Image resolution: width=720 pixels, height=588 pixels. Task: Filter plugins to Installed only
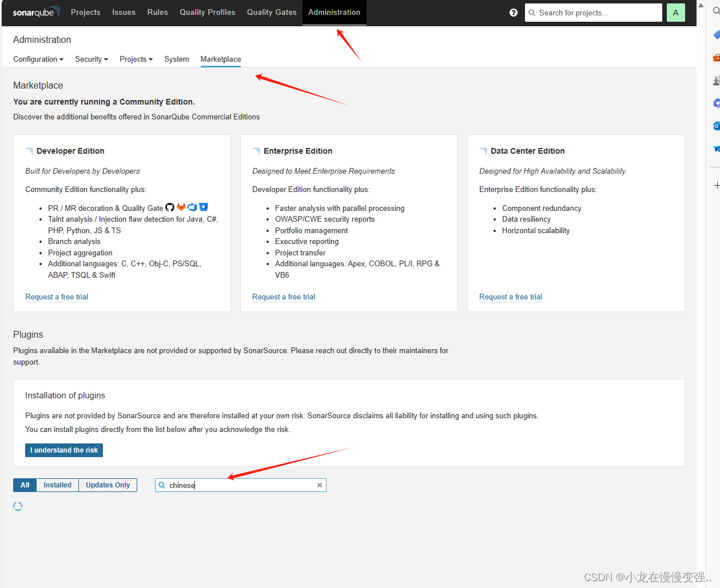tap(58, 485)
